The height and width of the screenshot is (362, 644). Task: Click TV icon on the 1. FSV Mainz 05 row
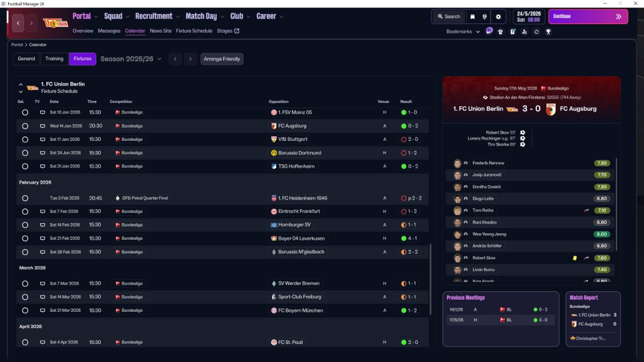point(43,113)
